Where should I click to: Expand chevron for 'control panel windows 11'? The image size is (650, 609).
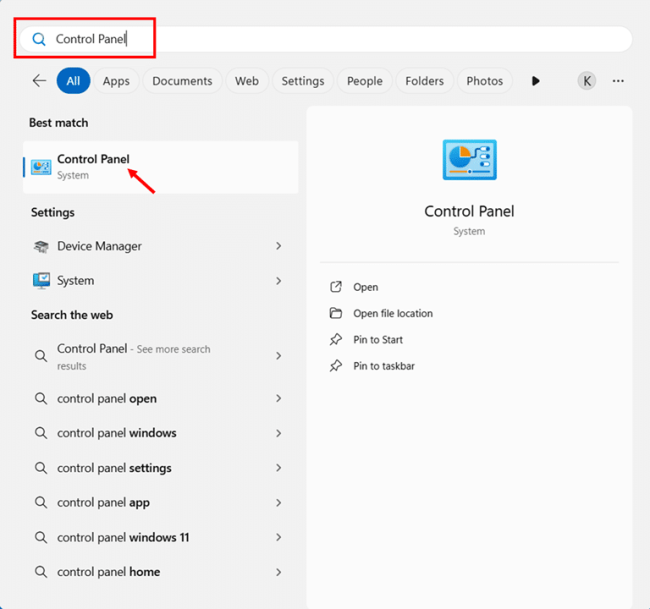pos(279,537)
